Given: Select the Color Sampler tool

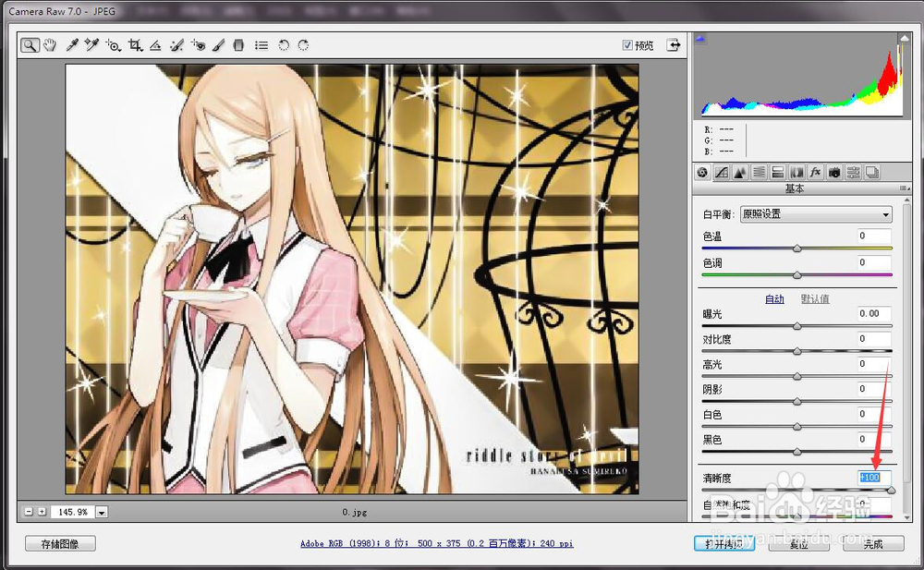Looking at the screenshot, I should click(x=91, y=44).
